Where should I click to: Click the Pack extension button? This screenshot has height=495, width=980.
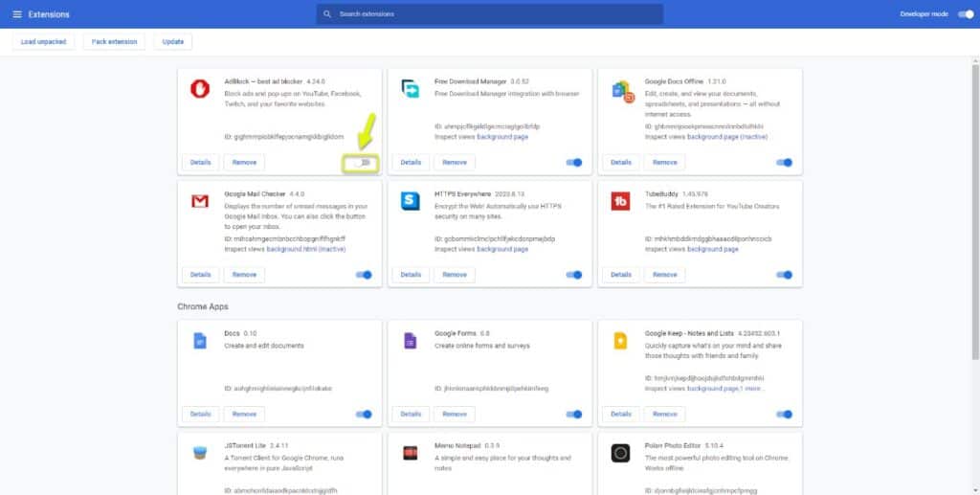[x=115, y=42]
